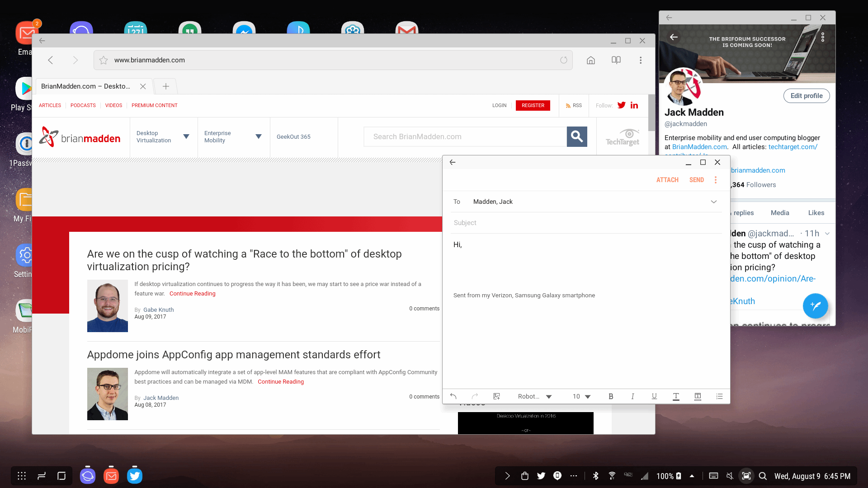
Task: Open the PODCASTS menu item
Action: 83,105
